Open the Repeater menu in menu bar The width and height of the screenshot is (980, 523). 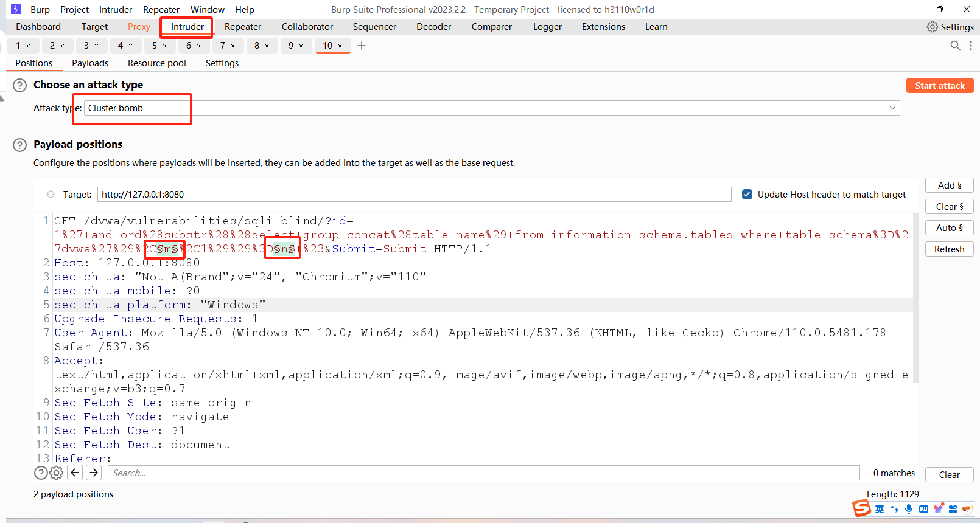pyautogui.click(x=161, y=10)
